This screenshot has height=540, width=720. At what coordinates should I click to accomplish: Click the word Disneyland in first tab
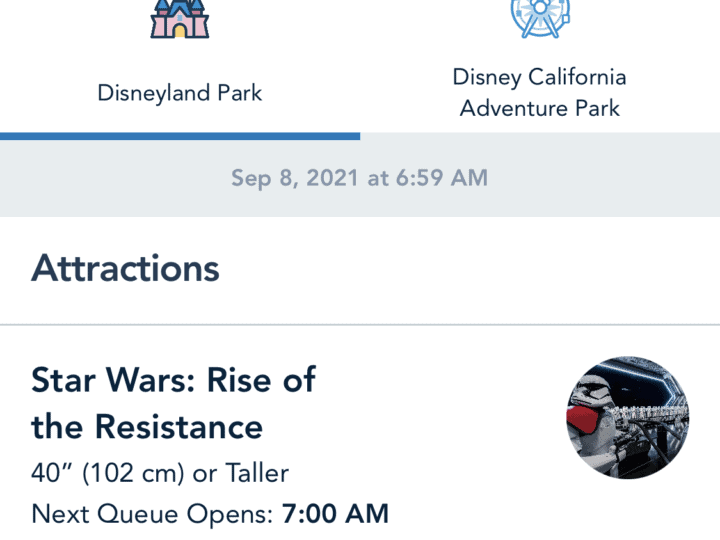pyautogui.click(x=154, y=93)
